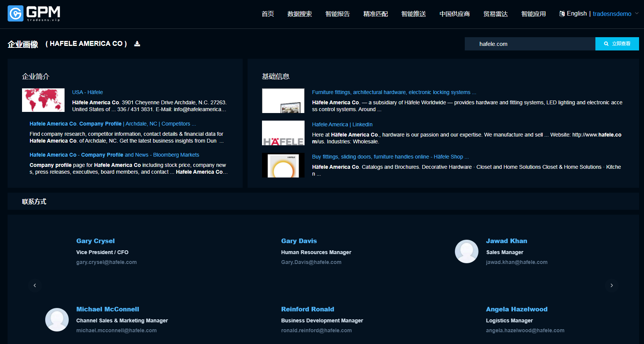The height and width of the screenshot is (344, 644).
Task: Click email ronald.reinford@hafele.com
Action: click(x=316, y=330)
